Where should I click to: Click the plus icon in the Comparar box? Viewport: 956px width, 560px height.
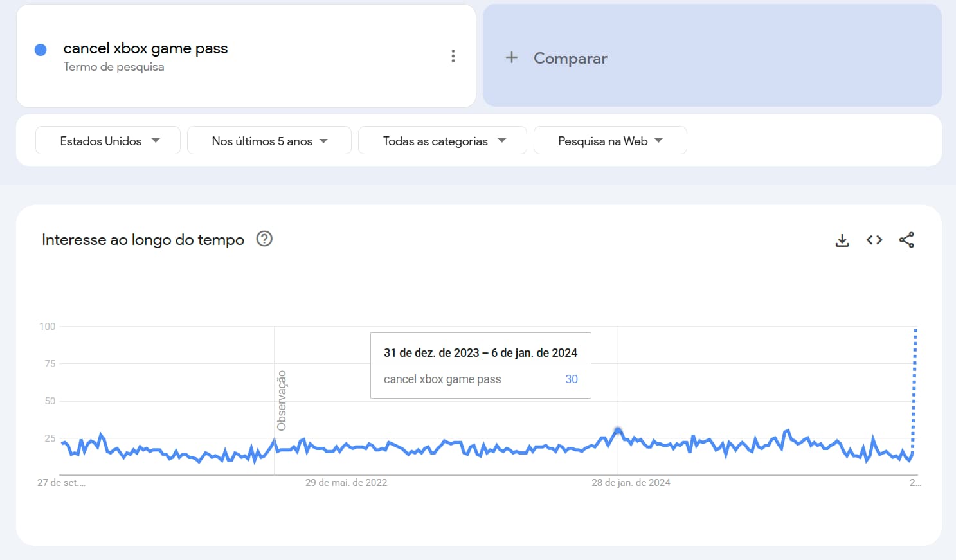(511, 57)
